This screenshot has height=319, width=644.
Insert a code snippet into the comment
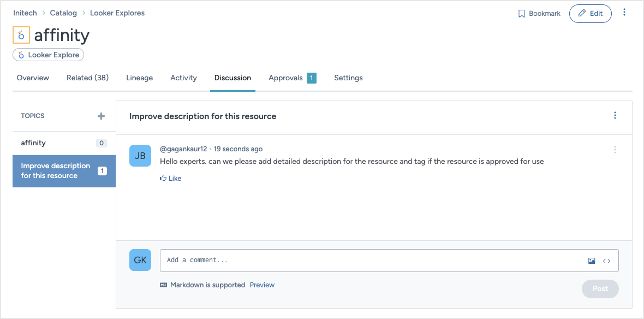click(606, 261)
